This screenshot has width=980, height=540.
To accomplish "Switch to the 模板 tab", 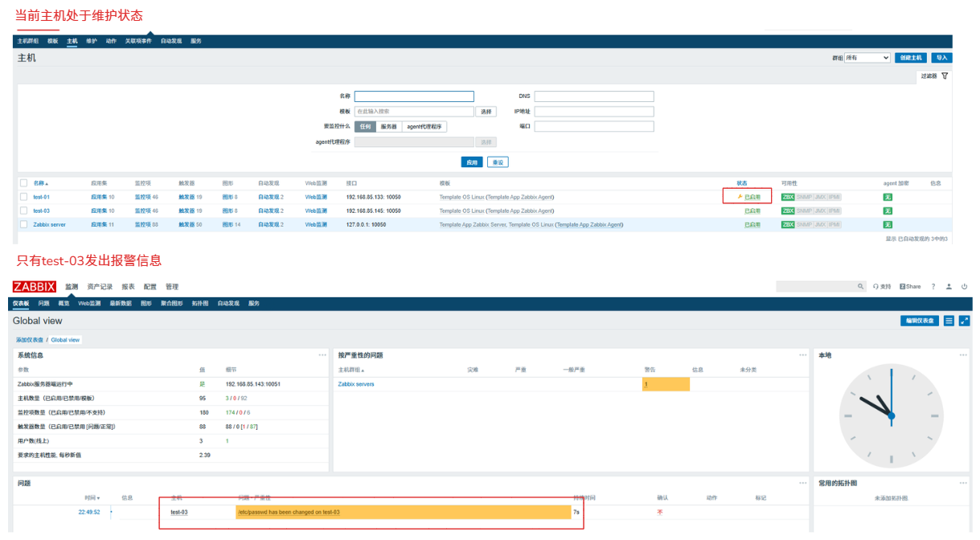I will 53,41.
